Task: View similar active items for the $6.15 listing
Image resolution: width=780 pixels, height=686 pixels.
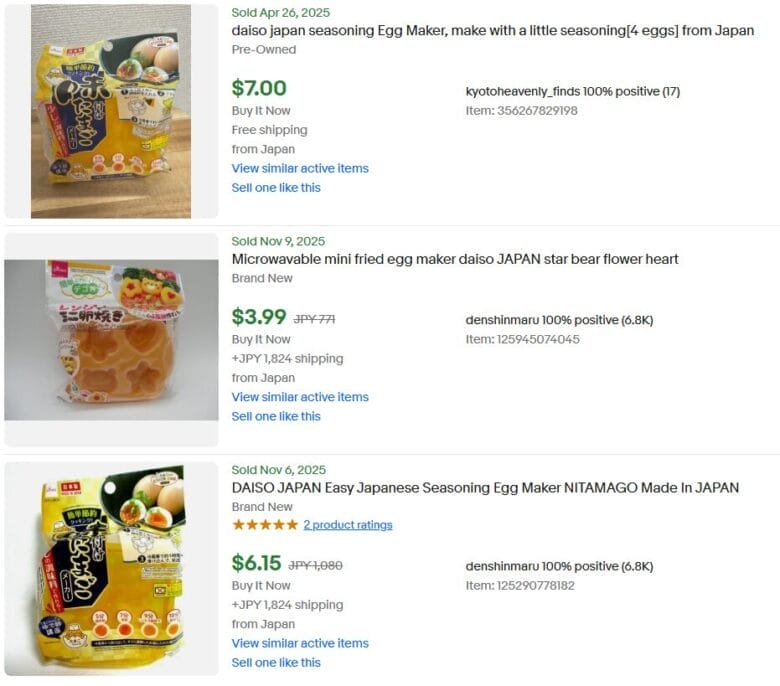Action: 300,643
